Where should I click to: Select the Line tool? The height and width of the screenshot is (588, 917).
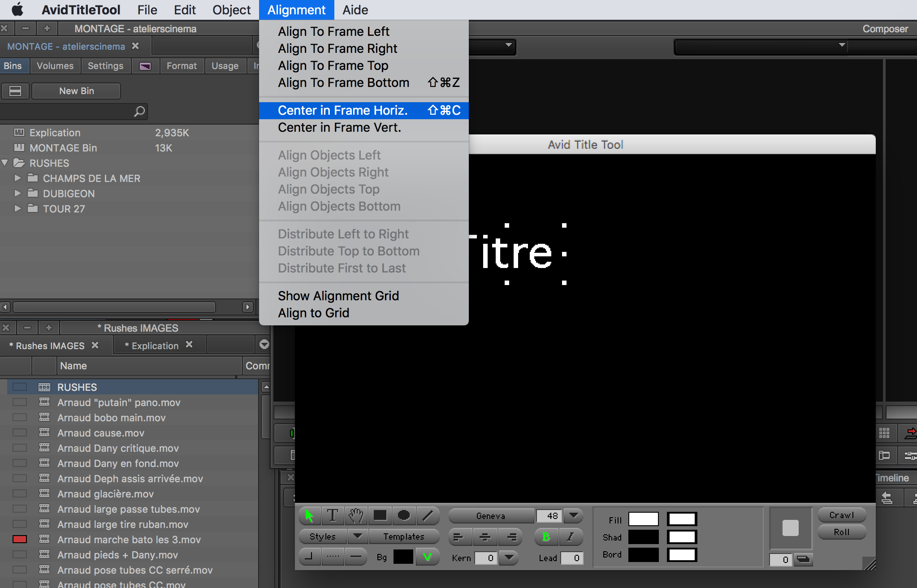click(428, 516)
